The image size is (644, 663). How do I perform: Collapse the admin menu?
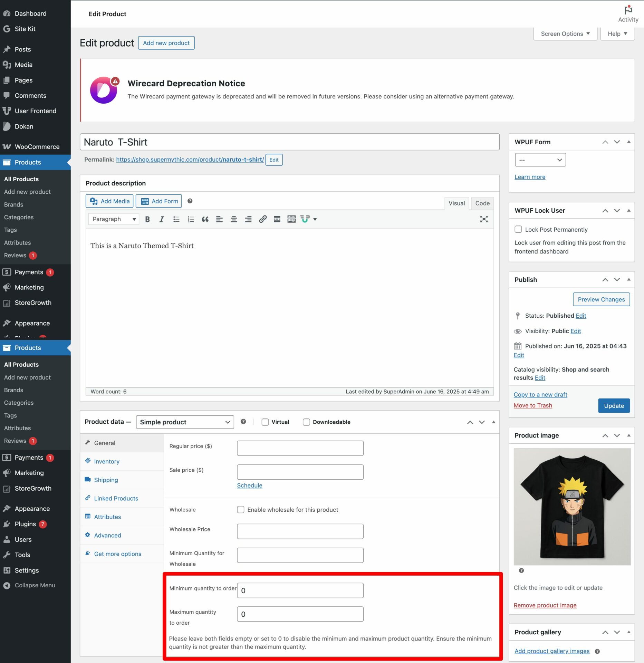pyautogui.click(x=35, y=585)
